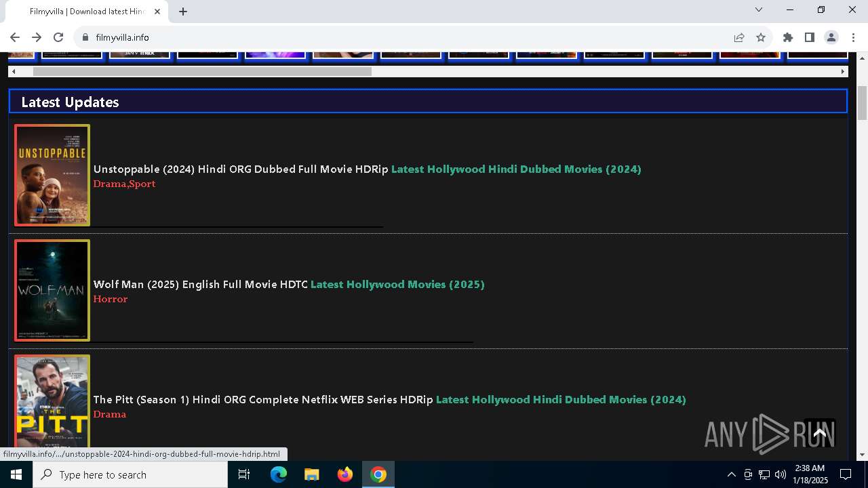Reload the current page
This screenshot has width=868, height=488.
[x=58, y=37]
